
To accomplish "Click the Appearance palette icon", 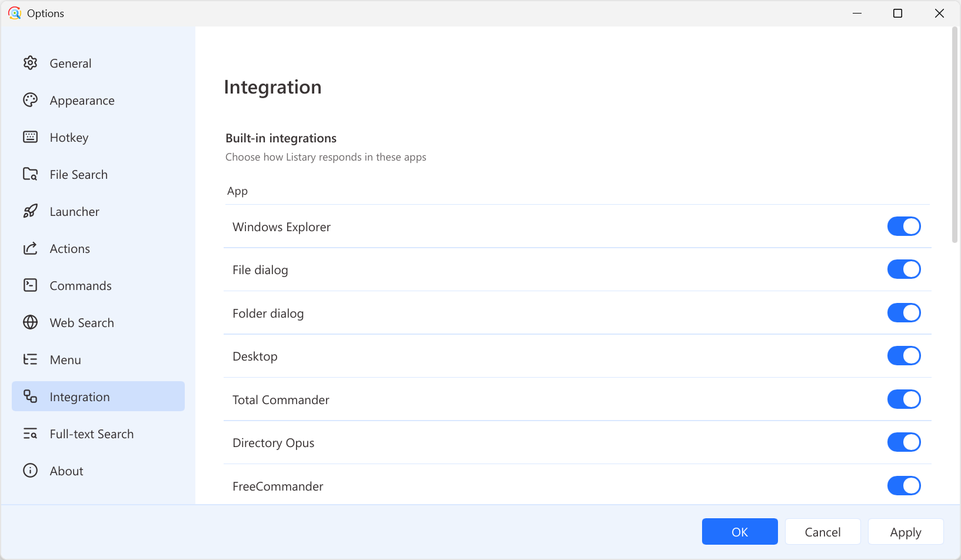I will click(30, 100).
